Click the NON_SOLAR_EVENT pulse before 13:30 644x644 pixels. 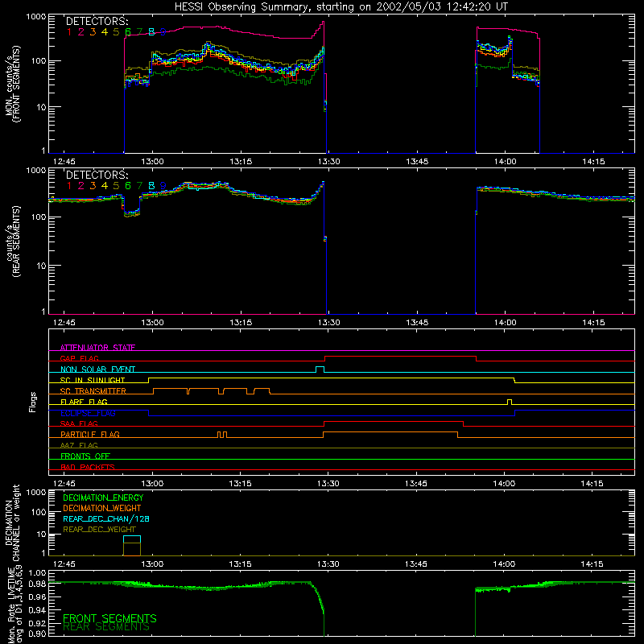coord(320,369)
